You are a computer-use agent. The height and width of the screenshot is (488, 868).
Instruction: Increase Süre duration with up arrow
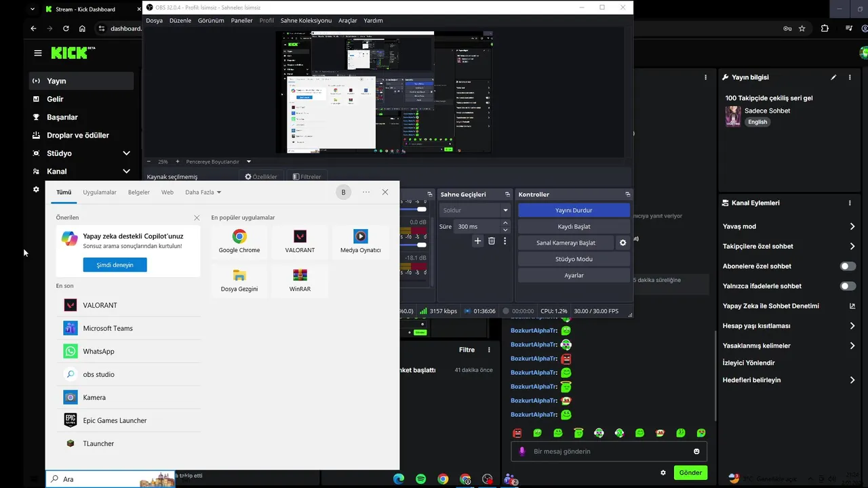(505, 223)
